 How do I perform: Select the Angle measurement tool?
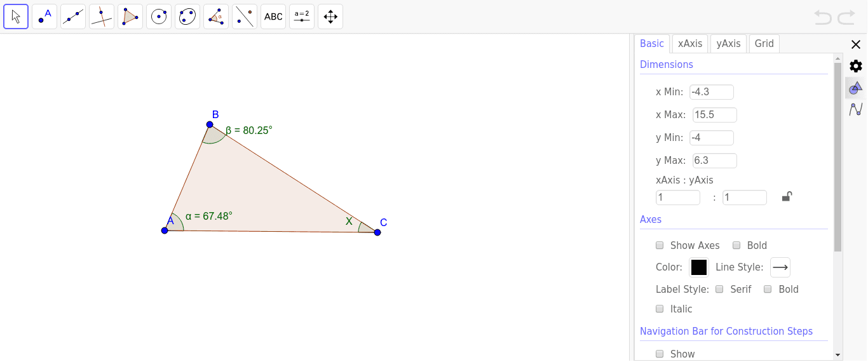pyautogui.click(x=216, y=17)
